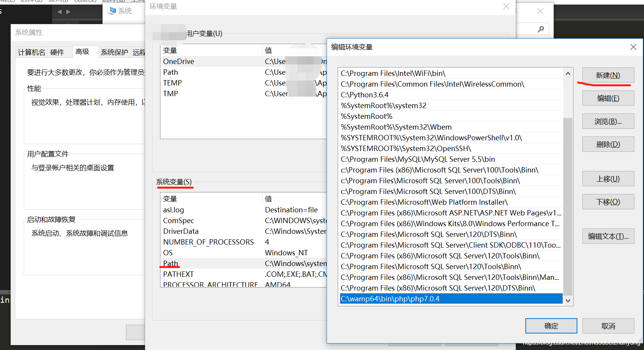Viewport: 644px width, 350px height.
Task: Select System32\OpenSSH\ path entry
Action: pos(451,148)
